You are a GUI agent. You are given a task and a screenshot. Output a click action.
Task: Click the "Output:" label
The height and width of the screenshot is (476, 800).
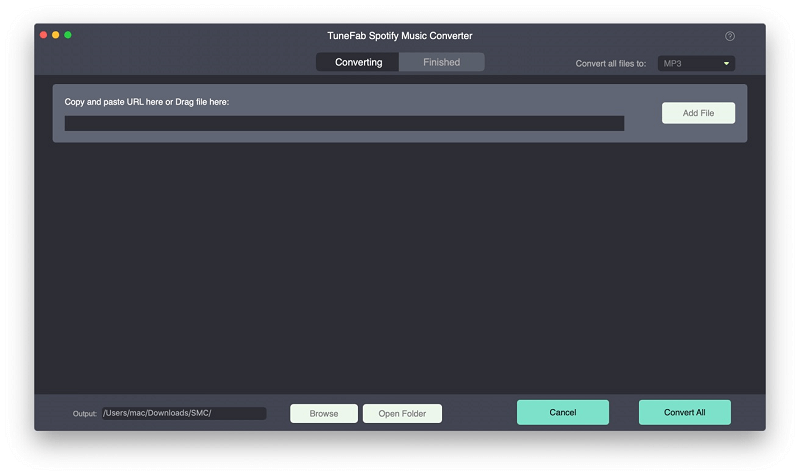[84, 414]
